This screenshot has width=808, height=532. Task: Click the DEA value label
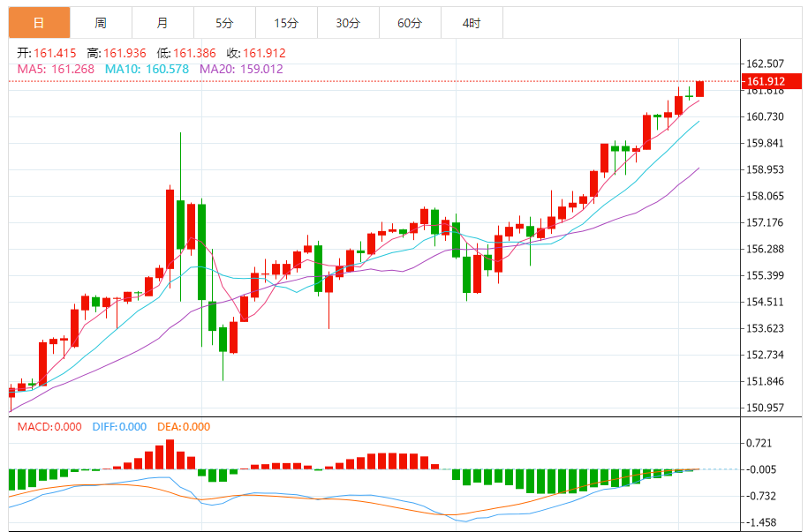tap(184, 426)
